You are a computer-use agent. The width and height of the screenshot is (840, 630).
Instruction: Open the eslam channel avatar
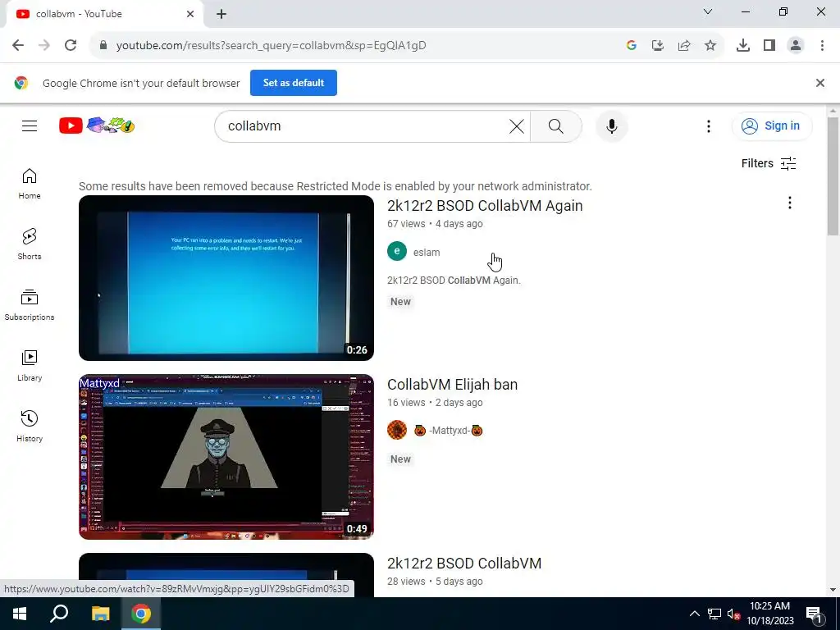point(397,251)
